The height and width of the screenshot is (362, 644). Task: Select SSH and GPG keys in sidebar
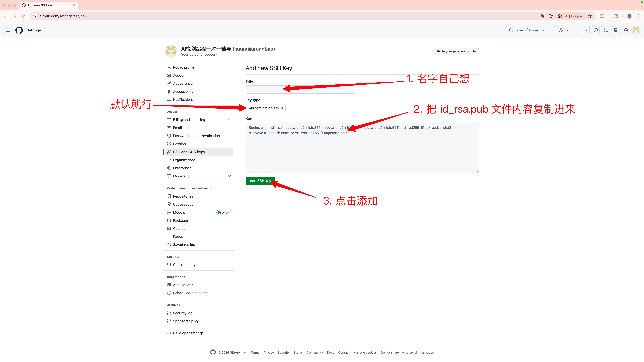coord(199,152)
